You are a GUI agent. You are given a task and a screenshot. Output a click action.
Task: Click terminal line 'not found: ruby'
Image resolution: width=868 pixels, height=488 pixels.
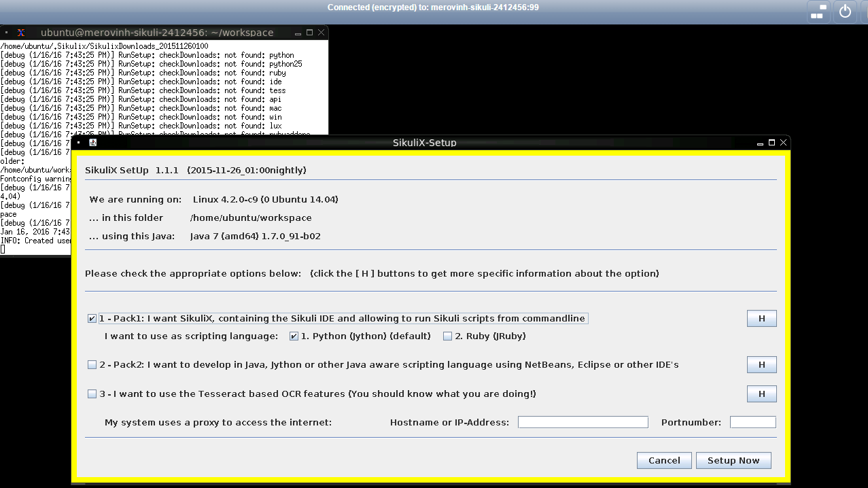coord(143,73)
